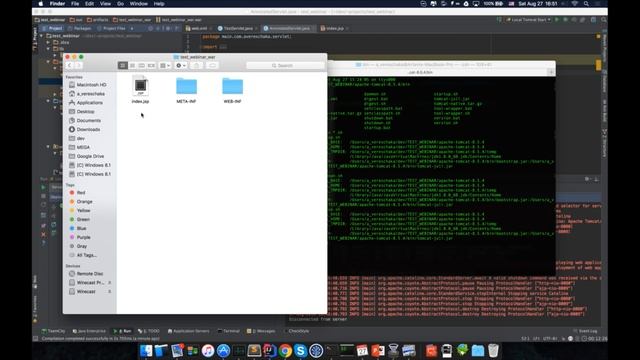The height and width of the screenshot is (360, 640).
Task: Run the Local Tomcat configuration
Action: tap(557, 20)
